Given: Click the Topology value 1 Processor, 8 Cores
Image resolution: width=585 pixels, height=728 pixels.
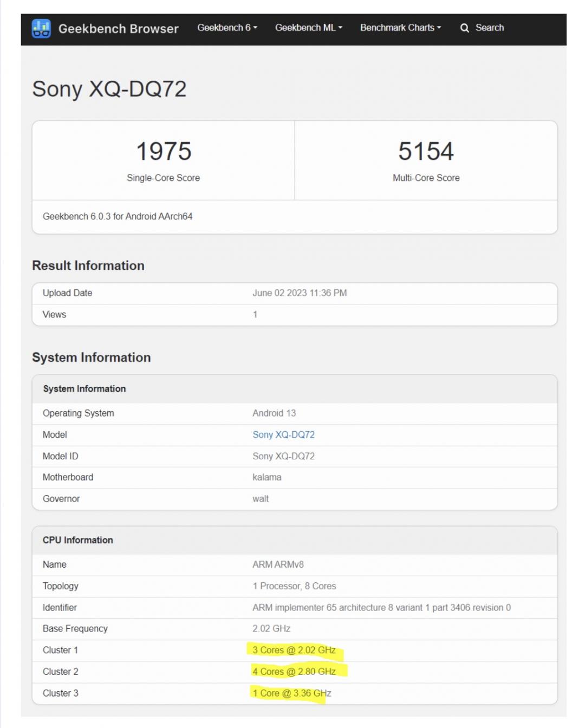Looking at the screenshot, I should pos(294,586).
